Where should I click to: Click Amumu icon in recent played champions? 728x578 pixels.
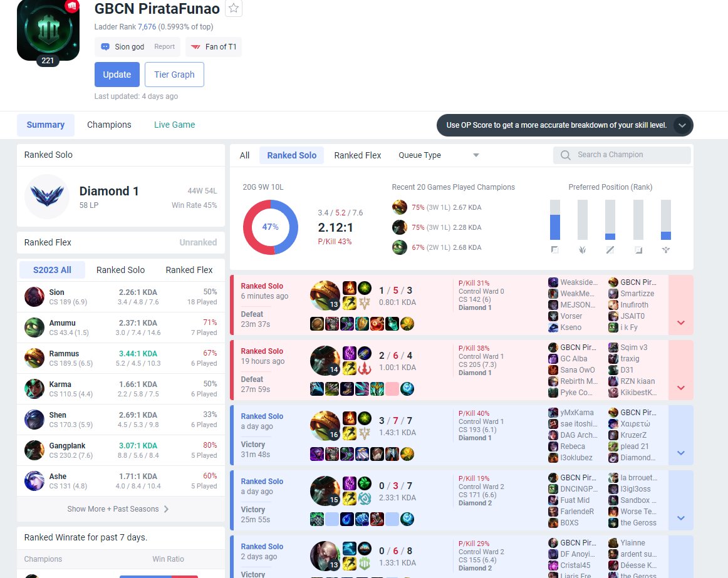tap(399, 247)
